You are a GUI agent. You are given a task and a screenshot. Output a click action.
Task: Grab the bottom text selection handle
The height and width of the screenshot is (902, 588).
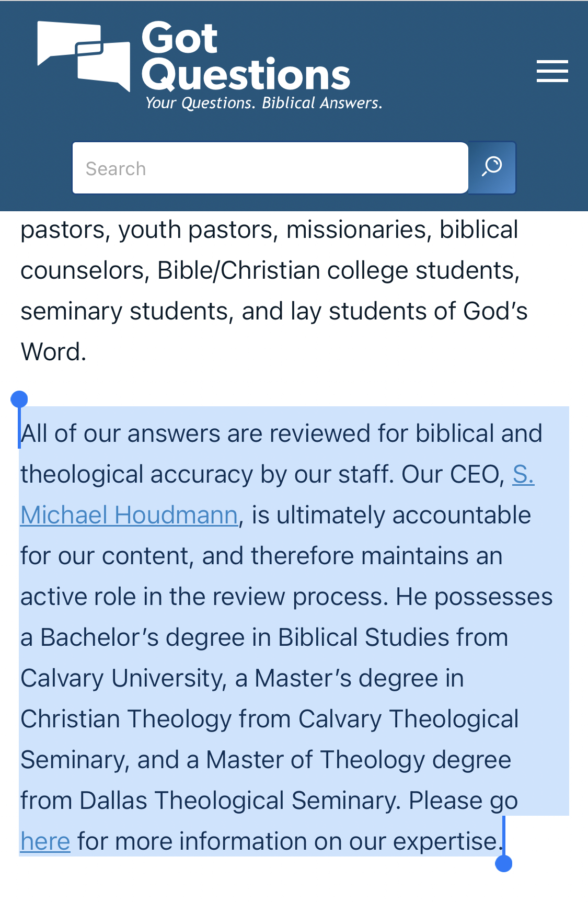click(503, 863)
